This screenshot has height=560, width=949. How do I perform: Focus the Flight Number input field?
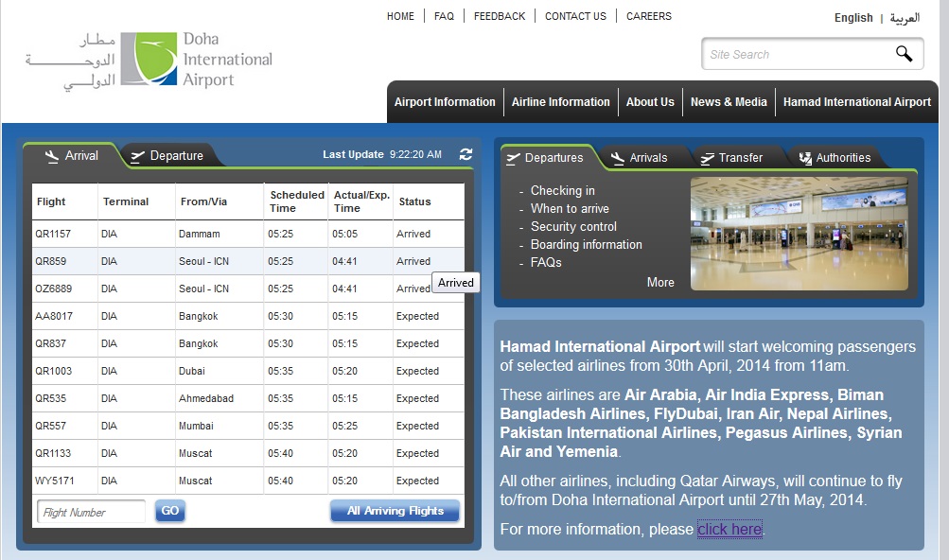tap(91, 512)
